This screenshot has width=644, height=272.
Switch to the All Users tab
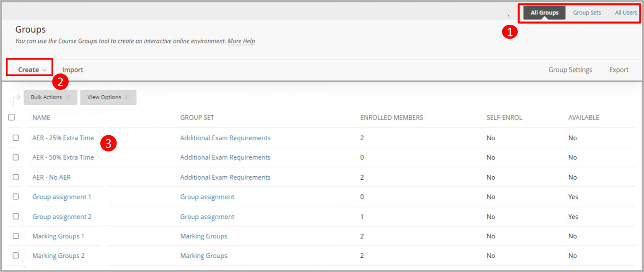(x=626, y=12)
